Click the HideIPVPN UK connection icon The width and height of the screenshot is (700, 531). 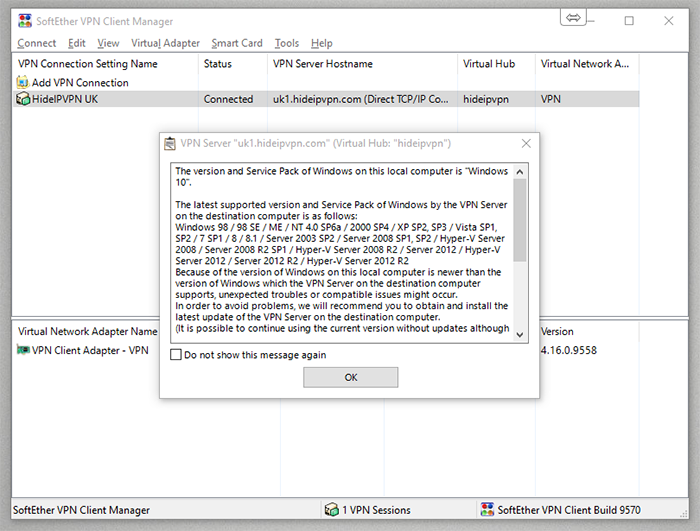click(23, 99)
